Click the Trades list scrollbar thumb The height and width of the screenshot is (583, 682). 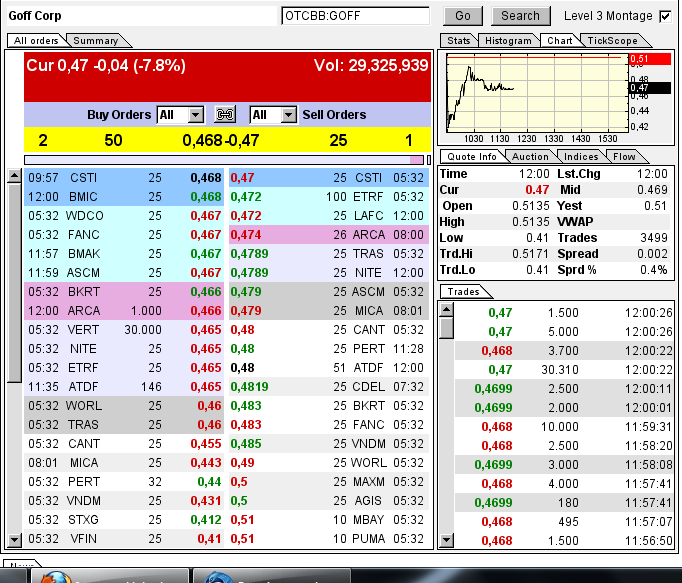tap(446, 328)
